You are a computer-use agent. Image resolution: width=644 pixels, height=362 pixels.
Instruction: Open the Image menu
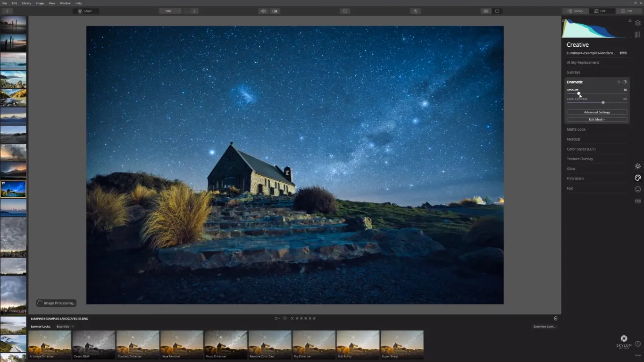(40, 3)
